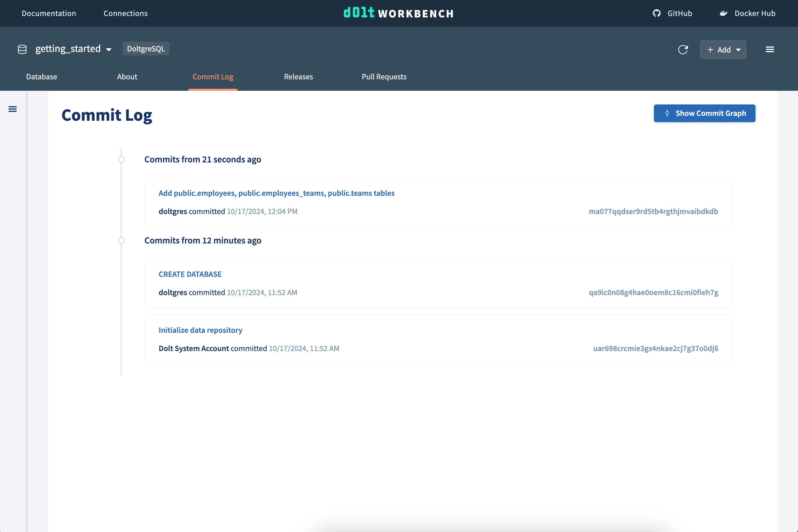Click the commit graph branch icon

click(x=667, y=113)
